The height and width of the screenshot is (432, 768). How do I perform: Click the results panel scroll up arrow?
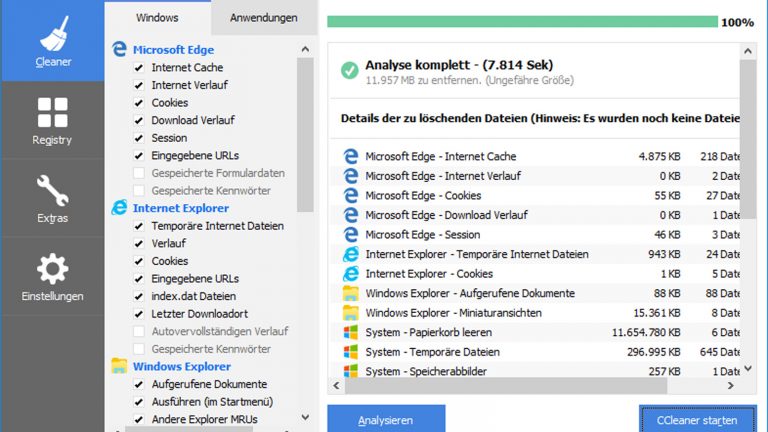coord(748,51)
